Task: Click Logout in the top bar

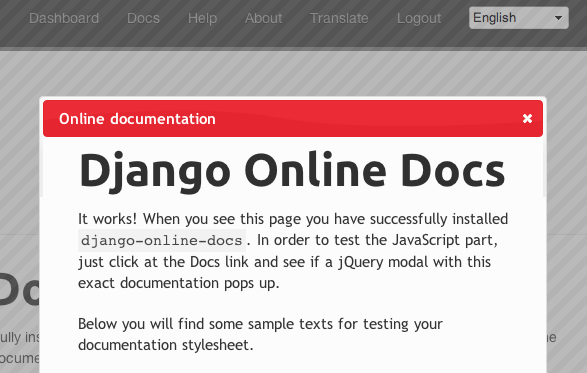Action: (419, 18)
